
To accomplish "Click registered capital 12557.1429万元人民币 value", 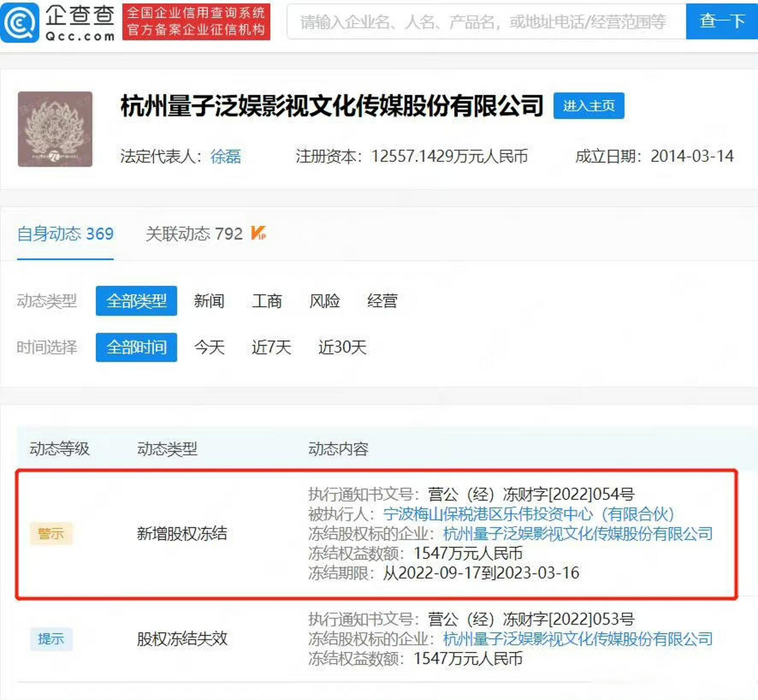I will point(450,156).
